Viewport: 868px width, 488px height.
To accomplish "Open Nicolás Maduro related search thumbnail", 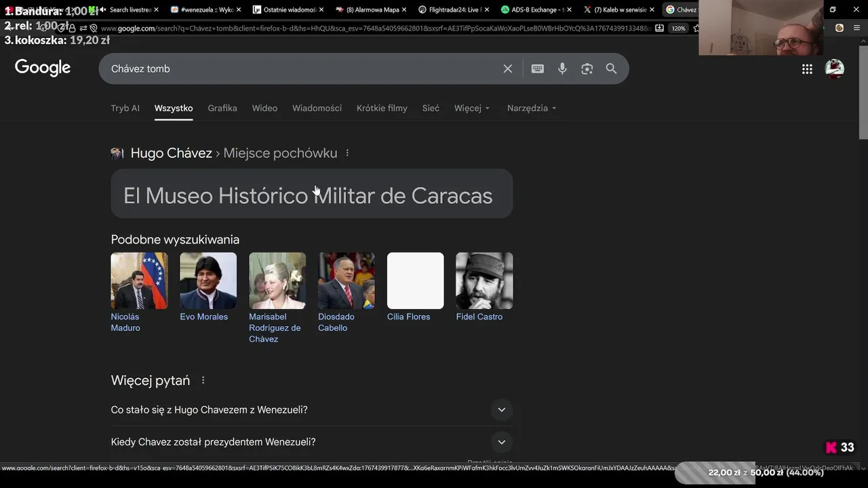I will click(139, 281).
